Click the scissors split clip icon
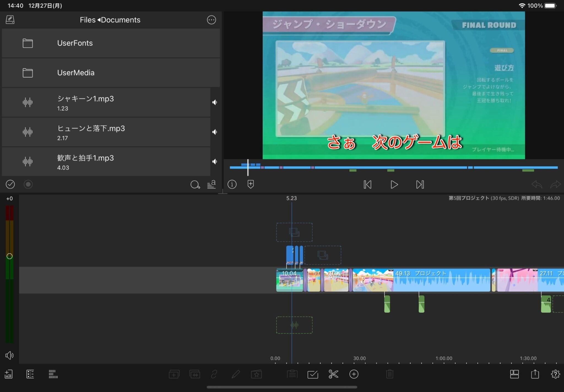Screen dimensions: 564x392 click(x=333, y=374)
